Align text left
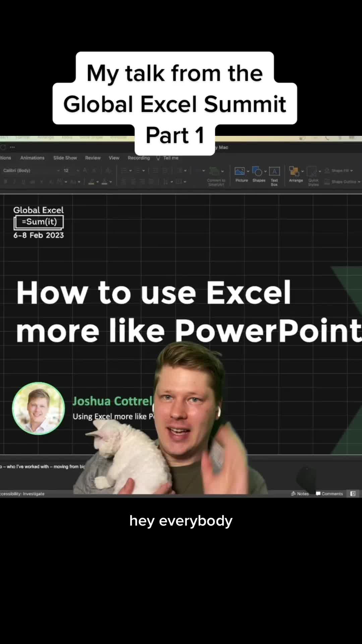Screen dimensions: 362x644 coord(124,181)
